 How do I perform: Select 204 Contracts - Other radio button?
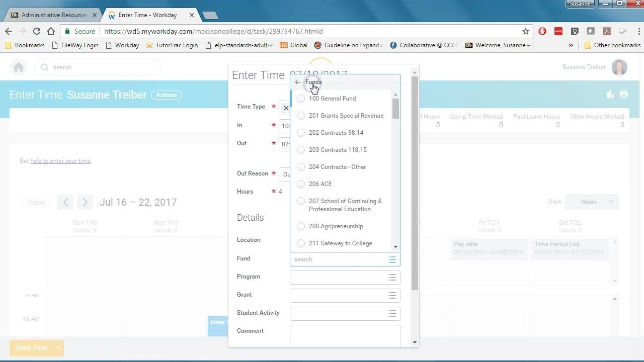[x=301, y=167]
